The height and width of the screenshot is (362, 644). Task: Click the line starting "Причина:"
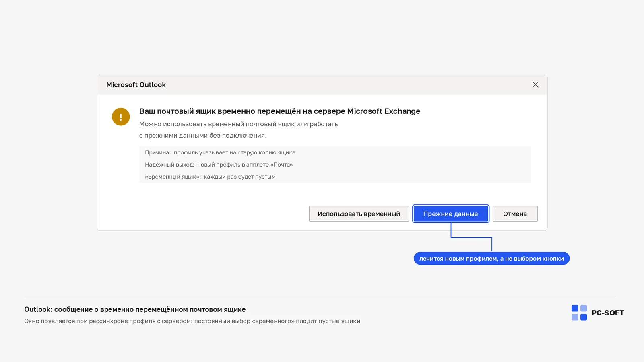[x=220, y=152]
